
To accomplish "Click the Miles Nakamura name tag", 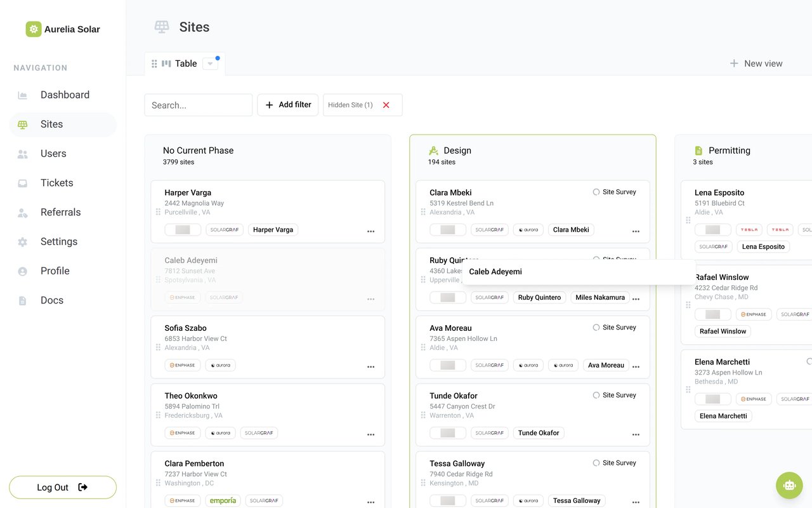I will tap(600, 297).
